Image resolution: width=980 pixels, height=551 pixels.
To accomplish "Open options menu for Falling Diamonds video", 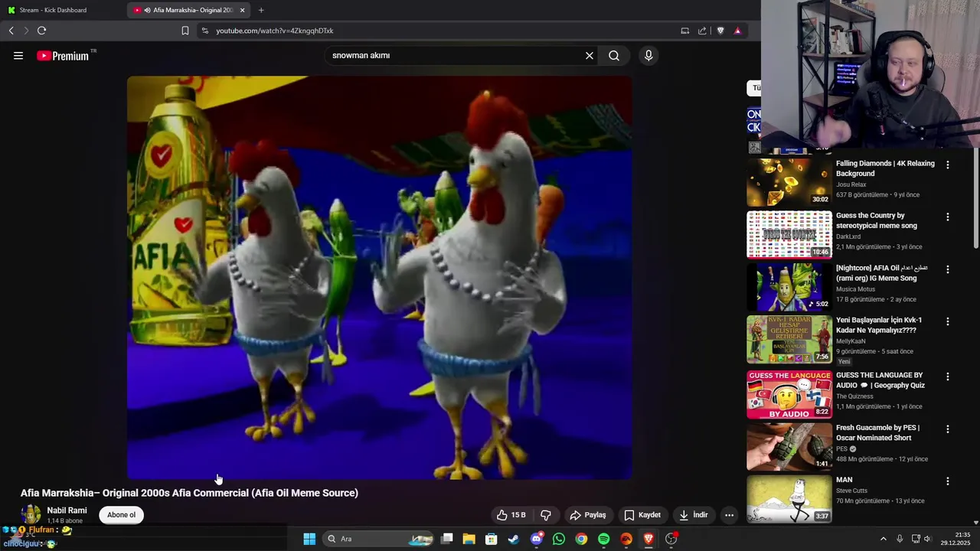I will point(947,165).
